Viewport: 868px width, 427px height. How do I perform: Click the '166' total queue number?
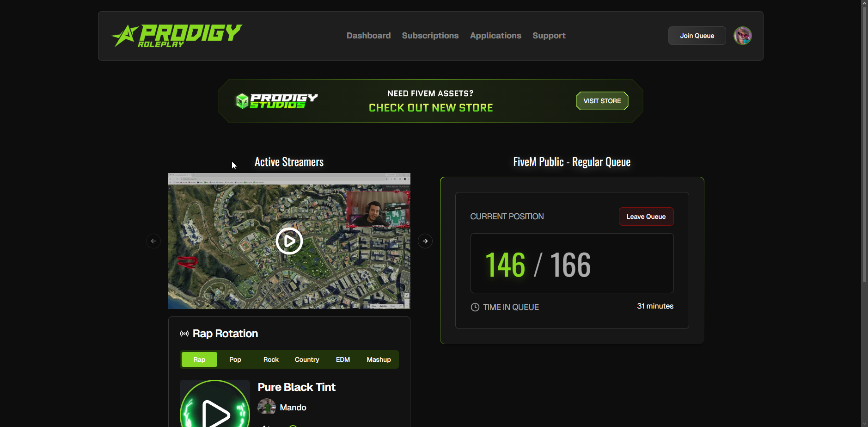[x=571, y=265]
